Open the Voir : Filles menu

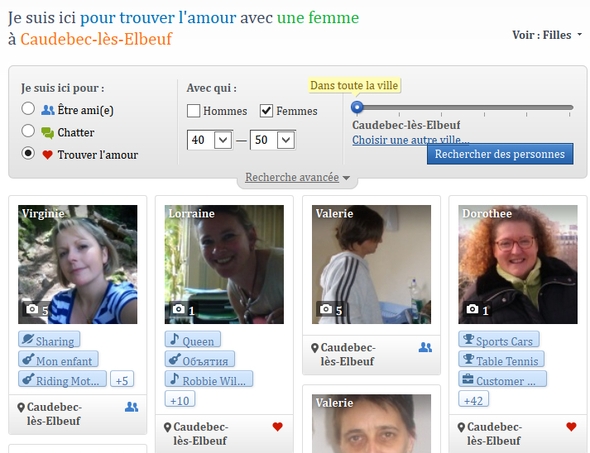547,35
